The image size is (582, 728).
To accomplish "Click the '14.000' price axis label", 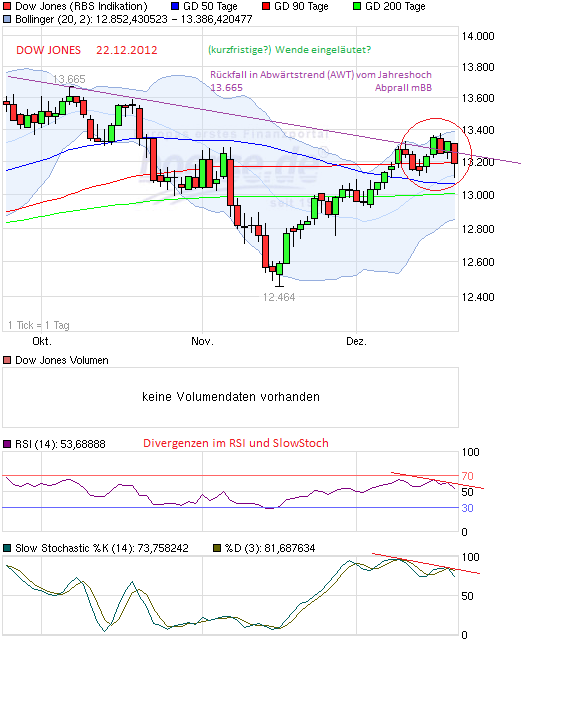I will [x=478, y=36].
